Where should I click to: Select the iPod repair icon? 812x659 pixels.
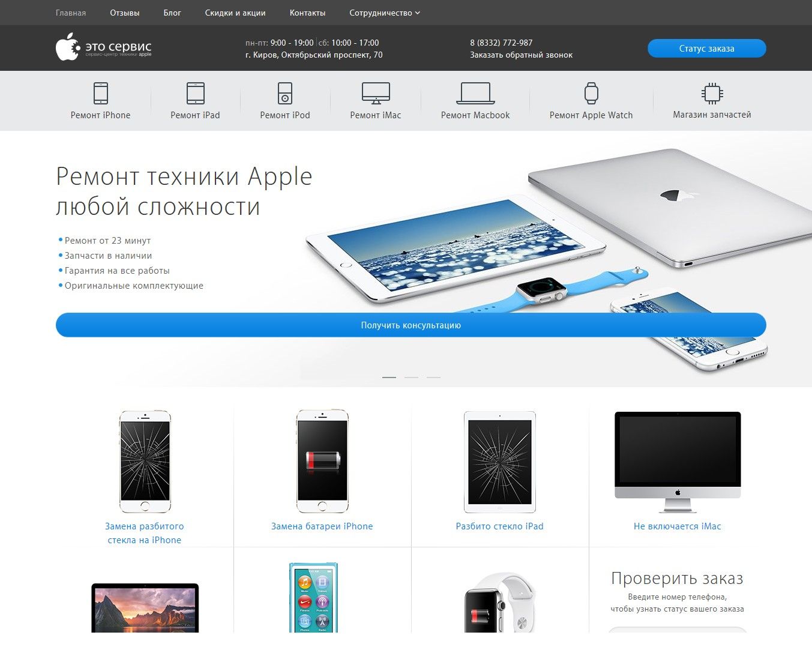(x=285, y=94)
